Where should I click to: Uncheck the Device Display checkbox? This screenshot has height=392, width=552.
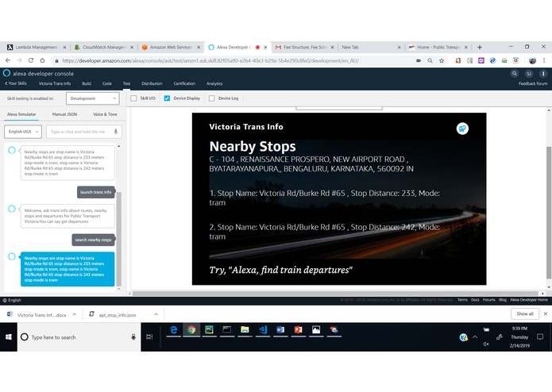[x=167, y=98]
